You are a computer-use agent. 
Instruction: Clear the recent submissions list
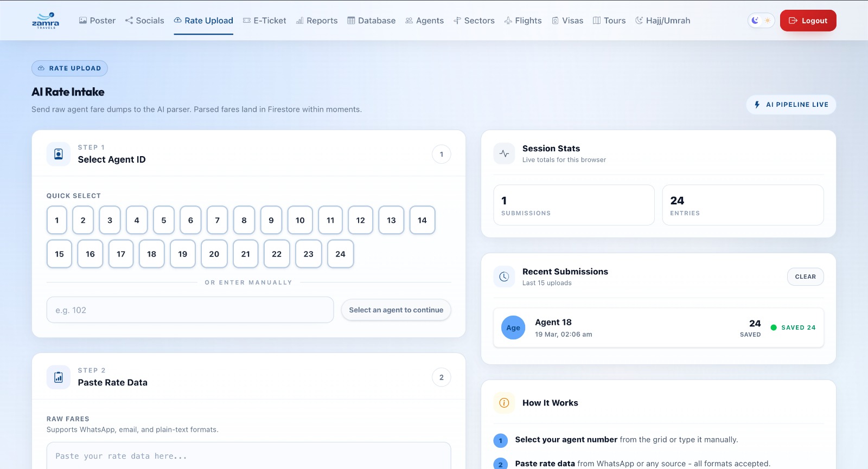pyautogui.click(x=806, y=277)
